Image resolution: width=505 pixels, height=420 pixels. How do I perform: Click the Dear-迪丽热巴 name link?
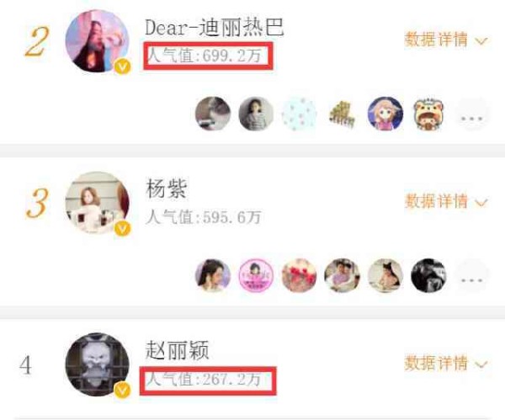(x=214, y=28)
